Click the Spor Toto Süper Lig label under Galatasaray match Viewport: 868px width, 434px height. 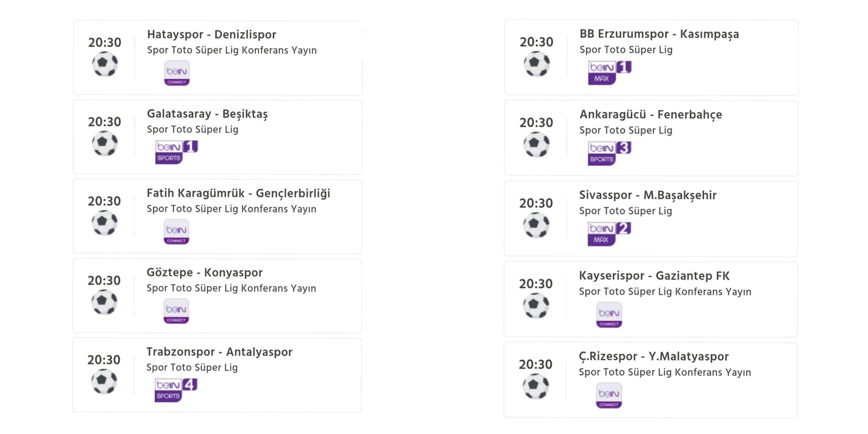[193, 130]
